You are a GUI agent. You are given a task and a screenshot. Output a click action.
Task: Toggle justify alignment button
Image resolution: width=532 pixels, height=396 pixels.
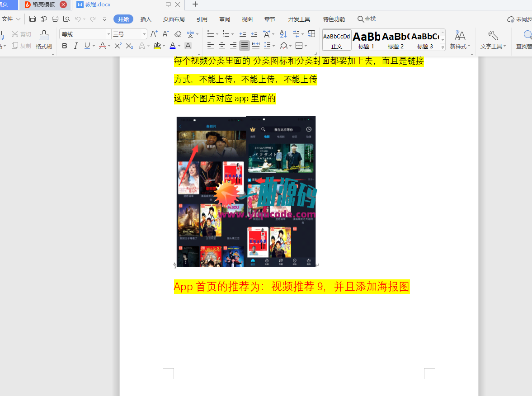[244, 46]
